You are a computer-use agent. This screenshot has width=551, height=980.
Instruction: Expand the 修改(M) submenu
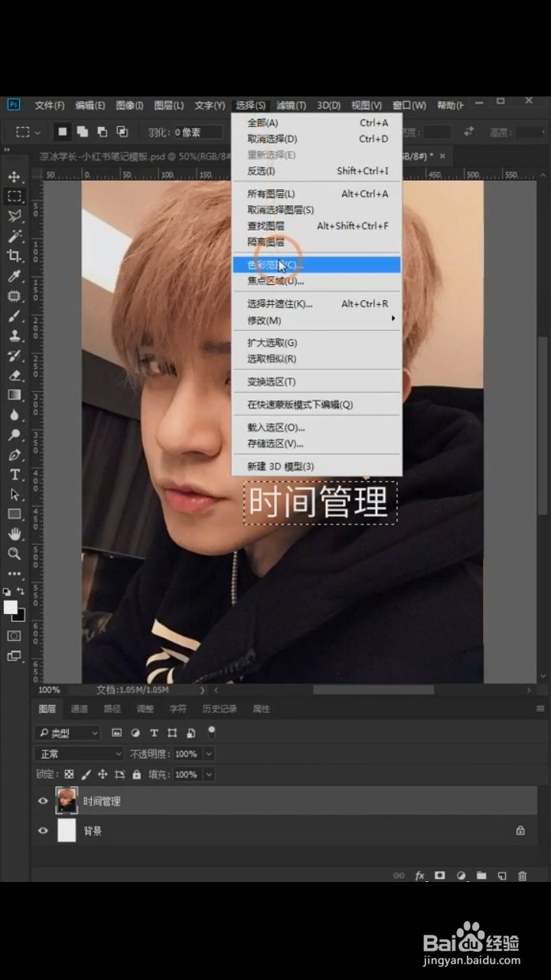click(317, 320)
